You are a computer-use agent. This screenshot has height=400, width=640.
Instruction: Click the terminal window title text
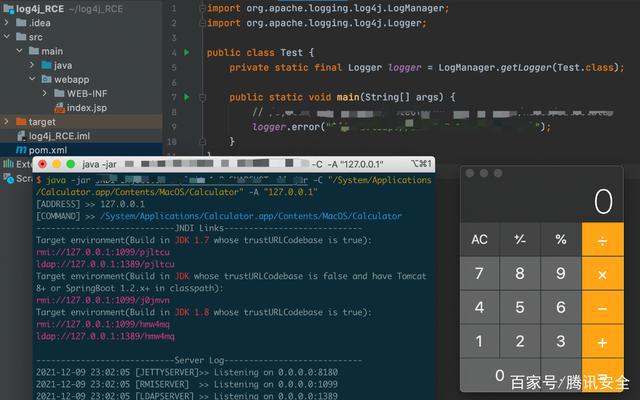(x=233, y=164)
